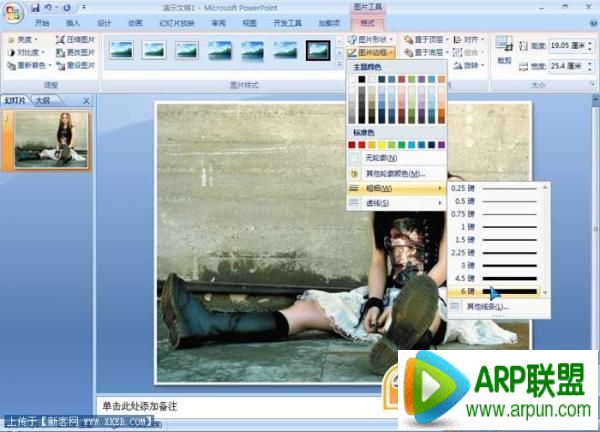Select 0.75 磅 line weight
600x432 pixels.
pyautogui.click(x=495, y=214)
